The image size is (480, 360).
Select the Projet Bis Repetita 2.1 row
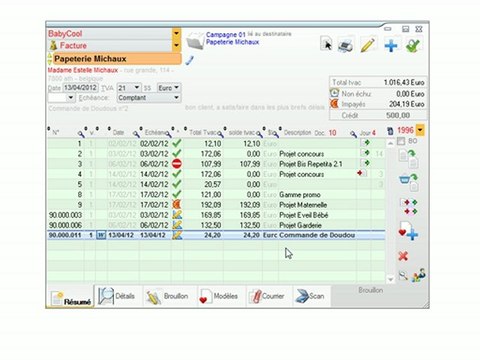tap(216, 164)
